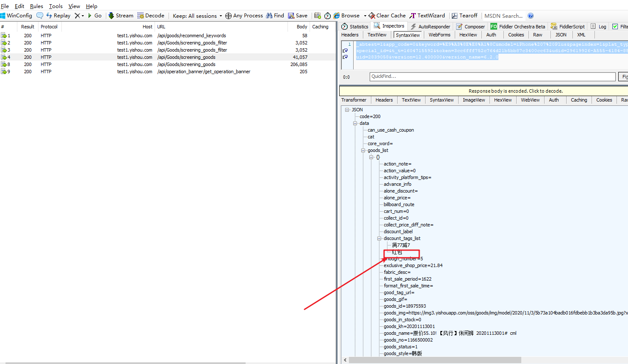
Task: Collapse the discount_tags_list node
Action: click(379, 238)
